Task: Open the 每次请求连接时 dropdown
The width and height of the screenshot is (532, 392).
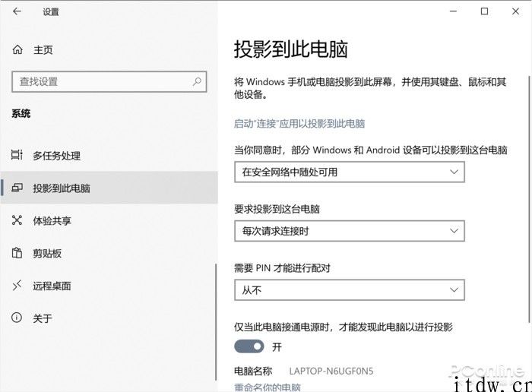Action: pos(350,231)
